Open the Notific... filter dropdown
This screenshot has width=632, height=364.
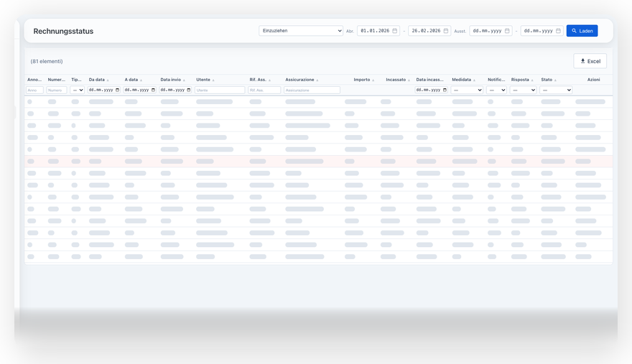pyautogui.click(x=496, y=90)
